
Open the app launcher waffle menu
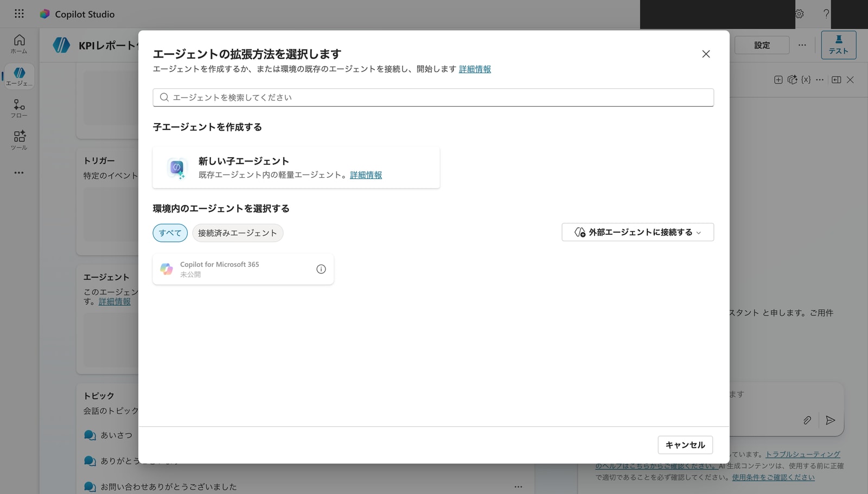pos(19,14)
